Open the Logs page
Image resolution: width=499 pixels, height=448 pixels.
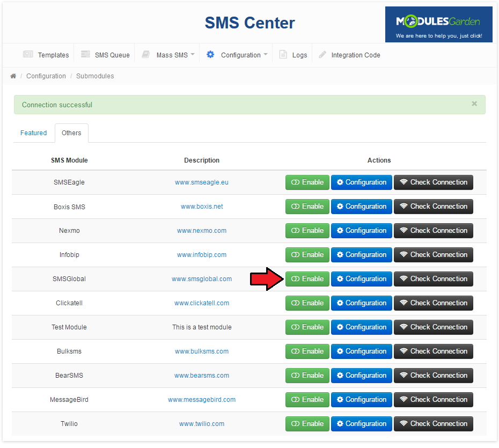point(299,55)
